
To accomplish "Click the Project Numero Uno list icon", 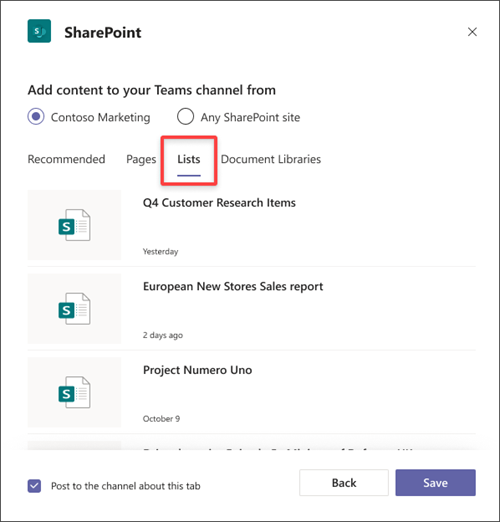I will 74,392.
